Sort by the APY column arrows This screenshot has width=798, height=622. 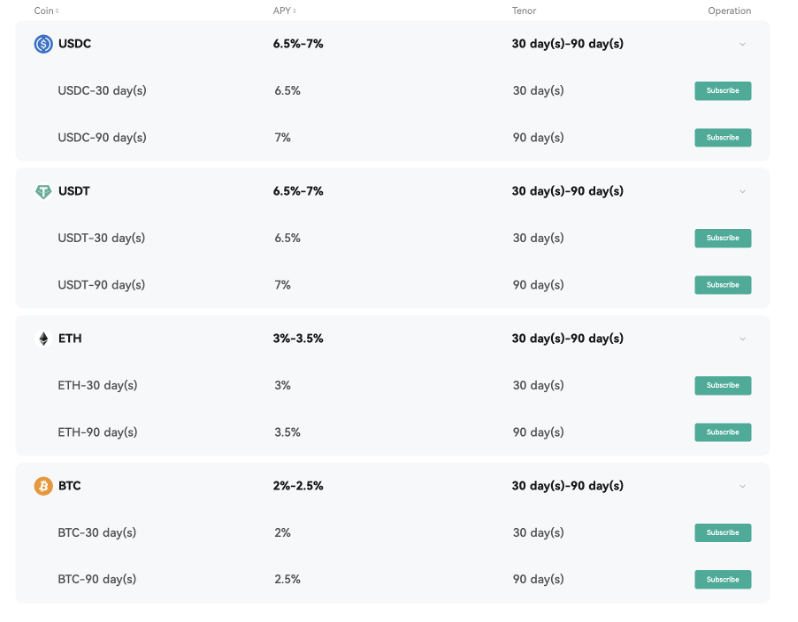[x=295, y=11]
